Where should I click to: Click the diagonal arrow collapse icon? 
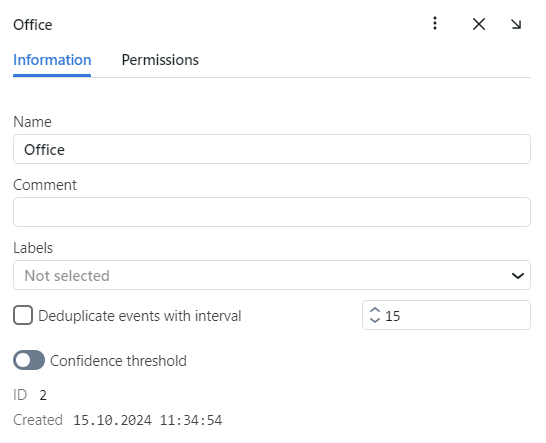[x=516, y=24]
